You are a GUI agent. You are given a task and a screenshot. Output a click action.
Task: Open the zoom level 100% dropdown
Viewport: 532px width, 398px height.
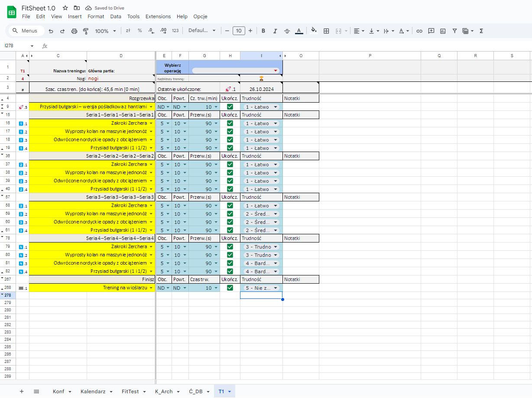(106, 31)
